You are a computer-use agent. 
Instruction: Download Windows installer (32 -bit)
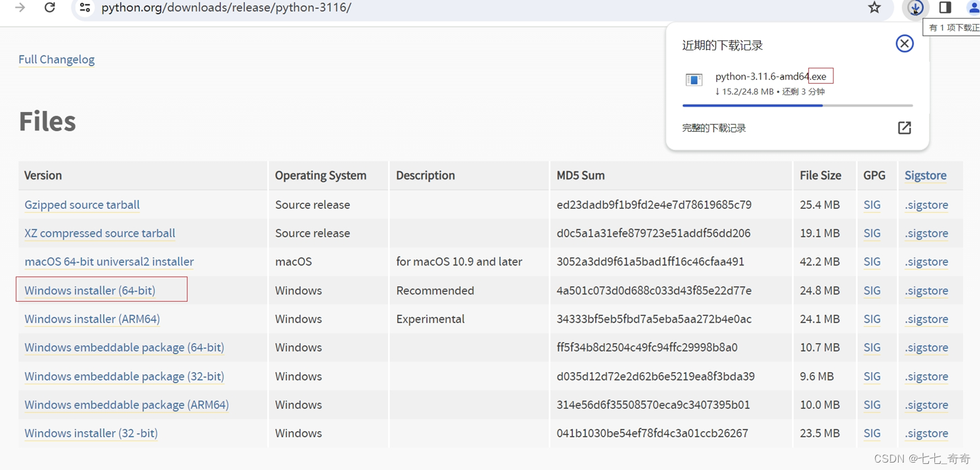(91, 433)
